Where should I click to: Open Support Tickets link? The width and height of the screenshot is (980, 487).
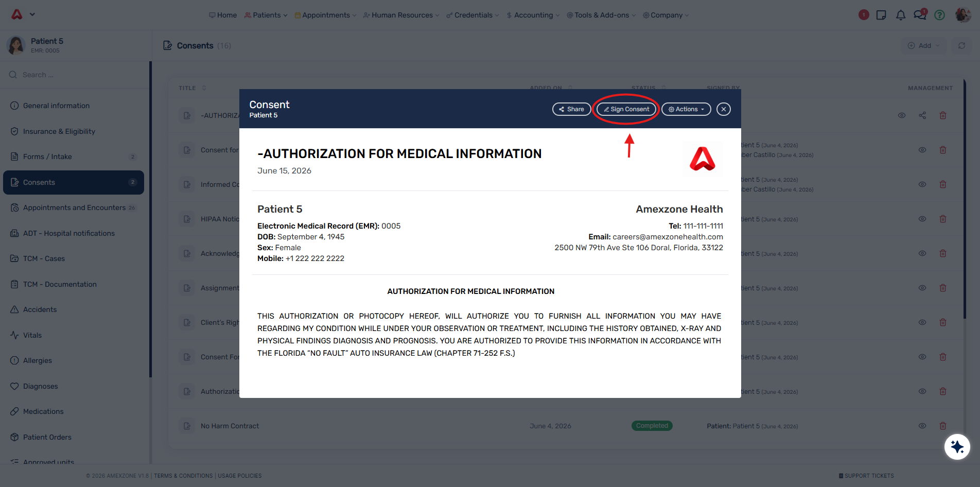[x=866, y=476]
